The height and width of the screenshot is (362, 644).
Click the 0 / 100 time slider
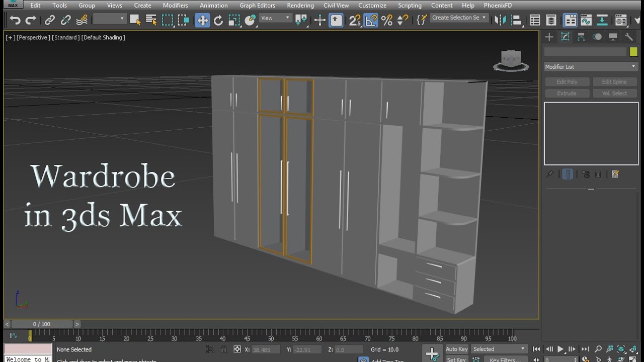pos(42,324)
